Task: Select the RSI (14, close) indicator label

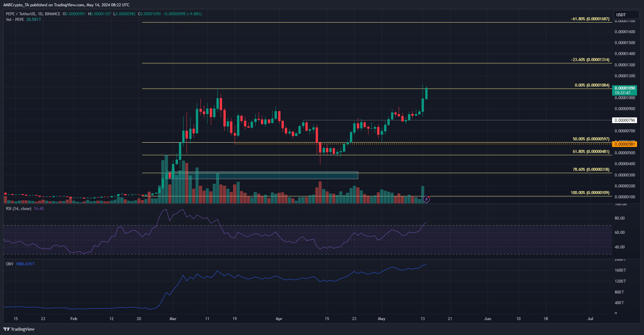Action: click(x=19, y=209)
